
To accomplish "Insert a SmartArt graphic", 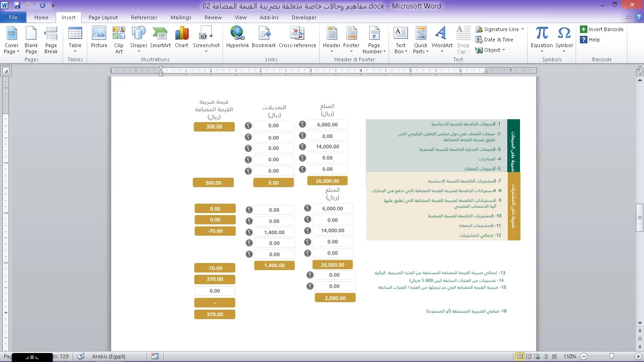I will click(x=160, y=38).
